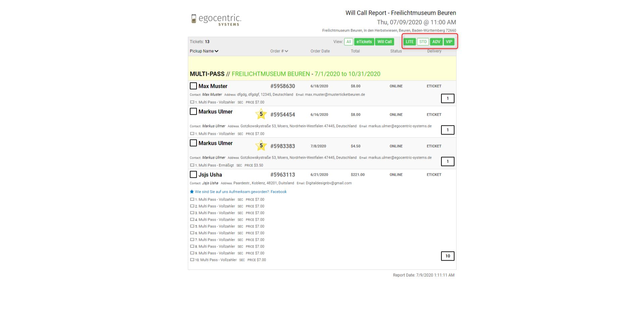The width and height of the screenshot is (644, 325).
Task: Choose the VIP report mode
Action: click(449, 42)
